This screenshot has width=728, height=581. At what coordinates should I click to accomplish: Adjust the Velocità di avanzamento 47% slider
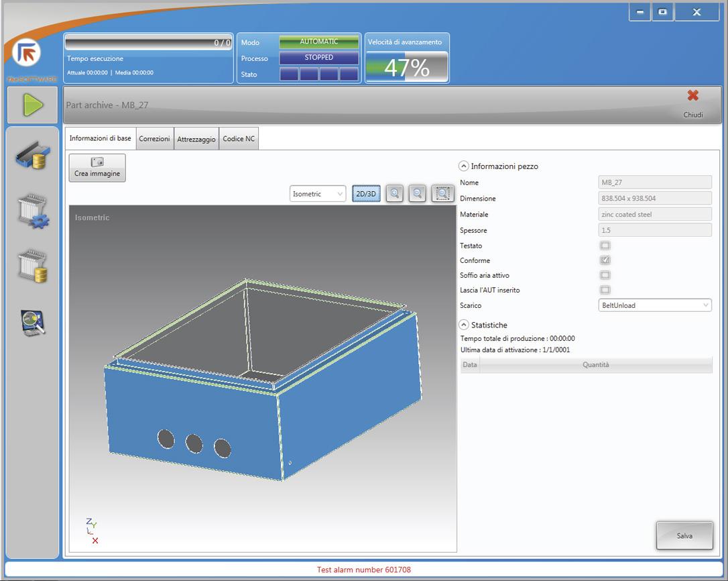[406, 68]
